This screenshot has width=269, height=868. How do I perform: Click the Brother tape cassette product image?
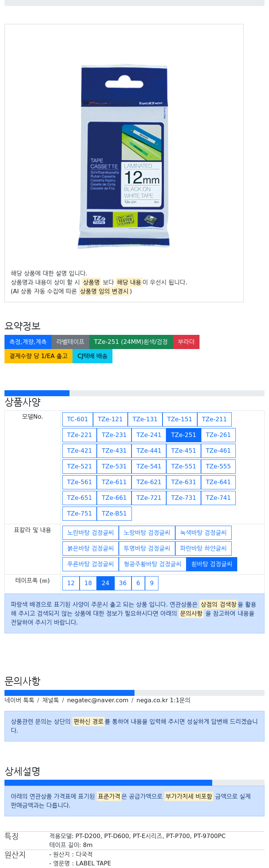point(124,156)
